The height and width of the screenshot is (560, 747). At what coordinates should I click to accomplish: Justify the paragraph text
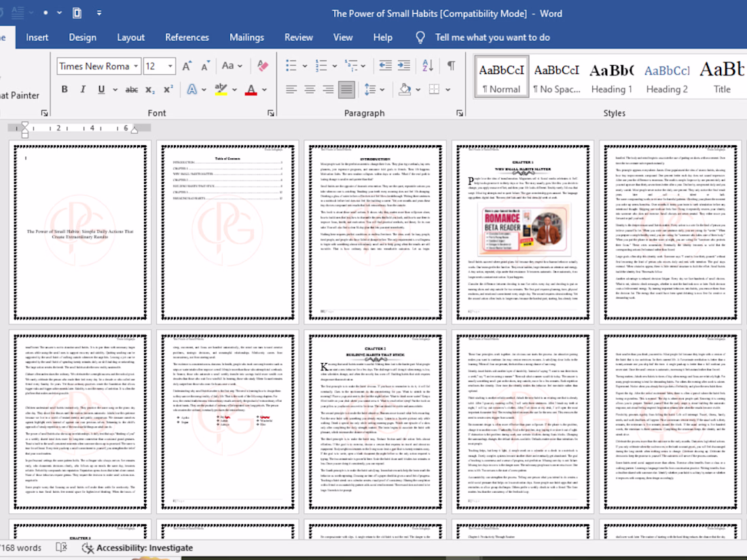[346, 89]
